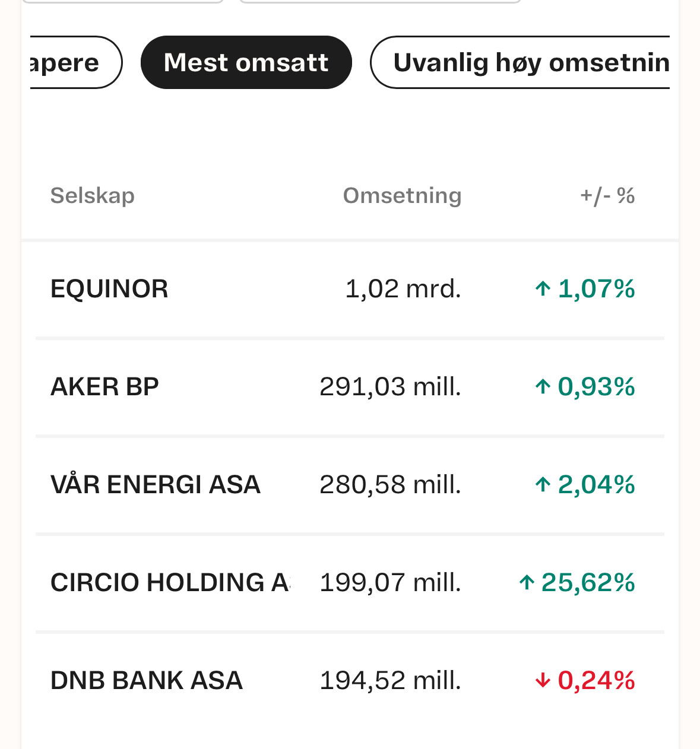Sort by the Selskap column header
The height and width of the screenshot is (749, 700).
(x=93, y=195)
